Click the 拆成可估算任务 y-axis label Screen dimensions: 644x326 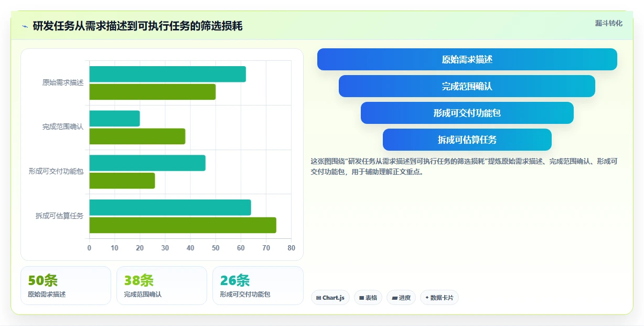(x=59, y=216)
